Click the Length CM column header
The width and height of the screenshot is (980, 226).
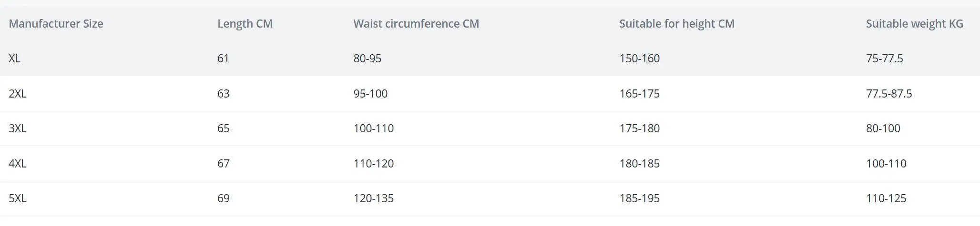(x=245, y=24)
